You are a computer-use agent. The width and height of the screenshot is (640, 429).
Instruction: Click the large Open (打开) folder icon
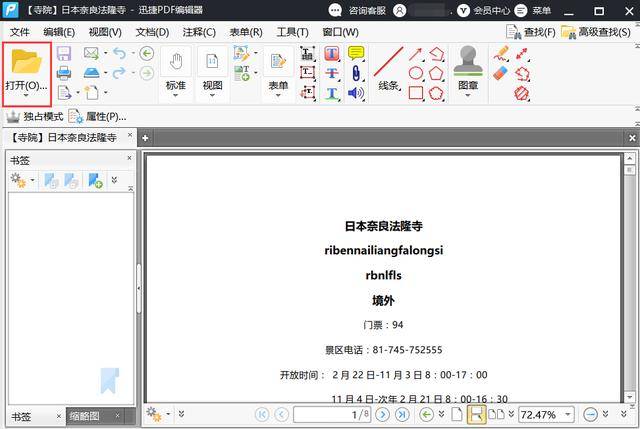point(27,64)
